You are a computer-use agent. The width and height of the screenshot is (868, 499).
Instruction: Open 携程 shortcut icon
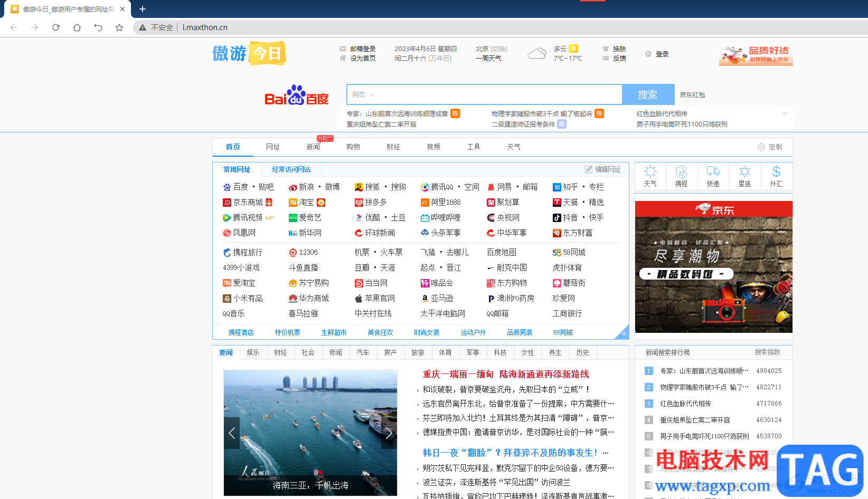[682, 172]
